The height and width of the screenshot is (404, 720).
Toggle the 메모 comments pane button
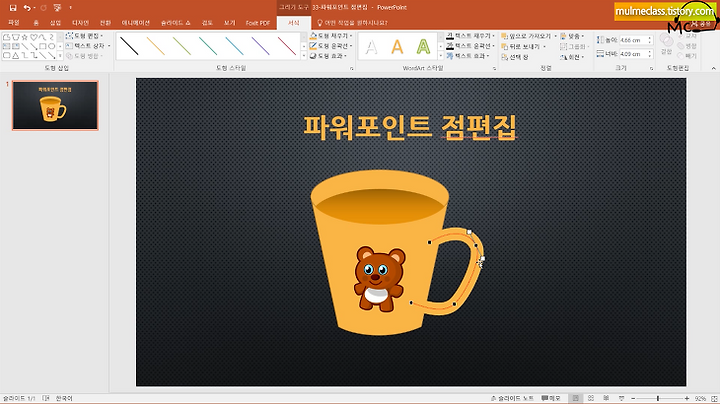(x=551, y=398)
